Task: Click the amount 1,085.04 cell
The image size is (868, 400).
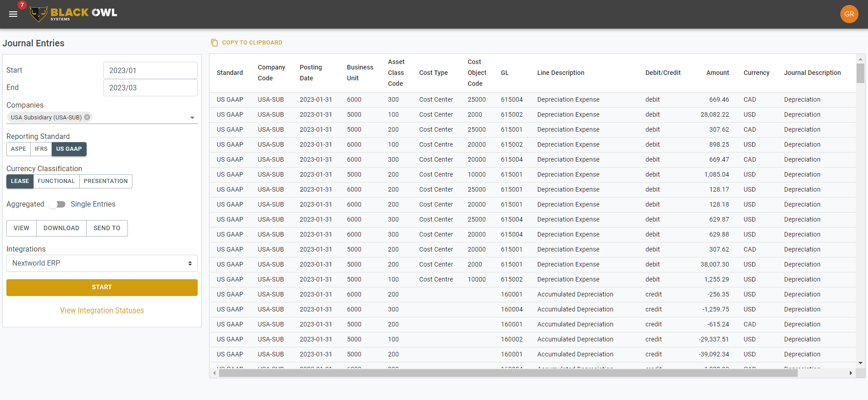Action: point(717,175)
